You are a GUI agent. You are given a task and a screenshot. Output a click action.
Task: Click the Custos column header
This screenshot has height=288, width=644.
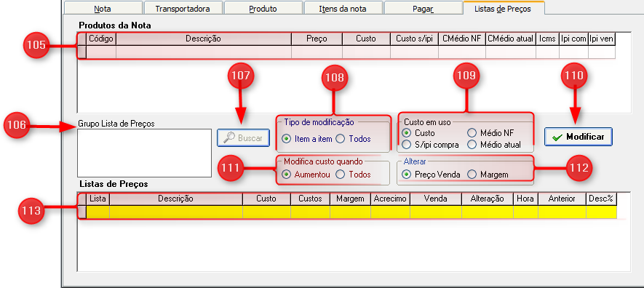[x=311, y=199]
